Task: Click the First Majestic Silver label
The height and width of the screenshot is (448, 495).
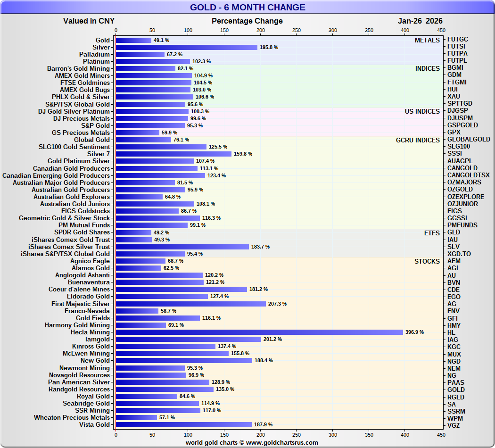Action: 81,304
